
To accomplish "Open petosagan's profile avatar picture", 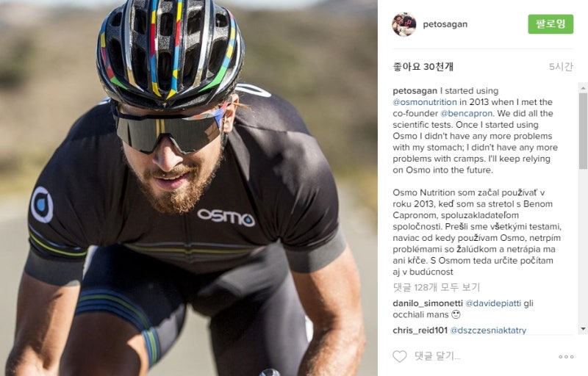I will (x=404, y=24).
